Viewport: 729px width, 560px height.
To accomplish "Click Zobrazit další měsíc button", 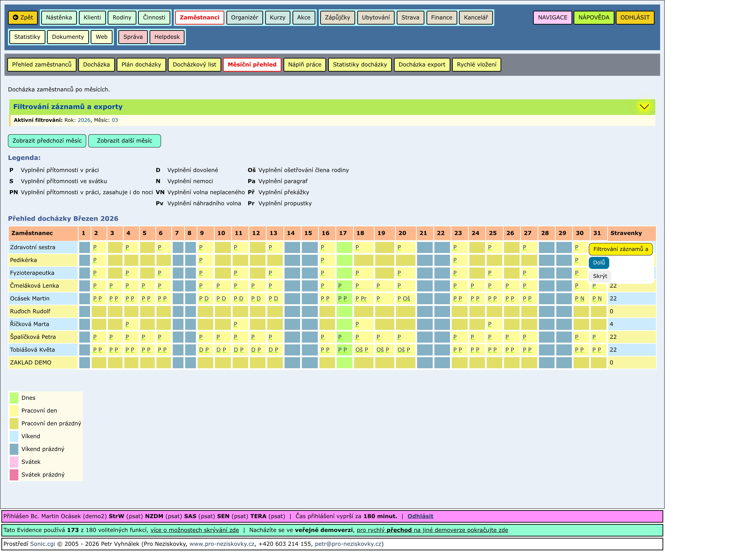I will 124,141.
